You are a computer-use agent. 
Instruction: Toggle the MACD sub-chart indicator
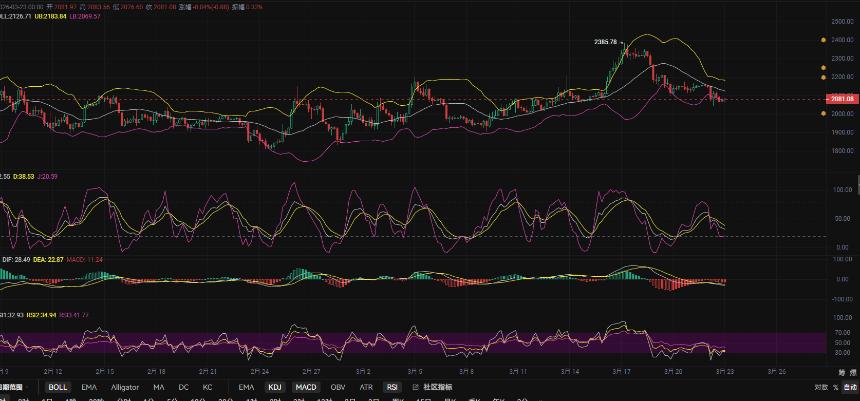click(x=306, y=387)
